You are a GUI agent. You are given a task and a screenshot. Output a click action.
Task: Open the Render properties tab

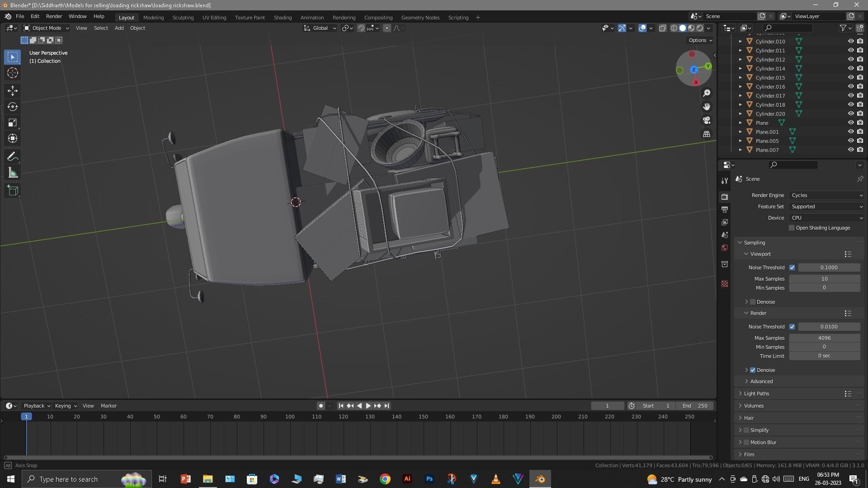click(x=725, y=197)
